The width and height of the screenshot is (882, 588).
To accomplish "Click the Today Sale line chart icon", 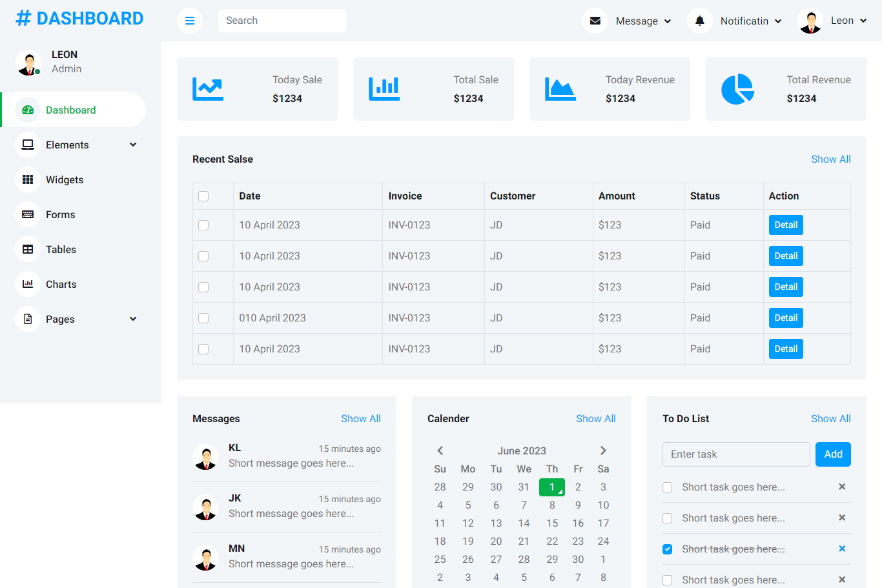I will 208,89.
